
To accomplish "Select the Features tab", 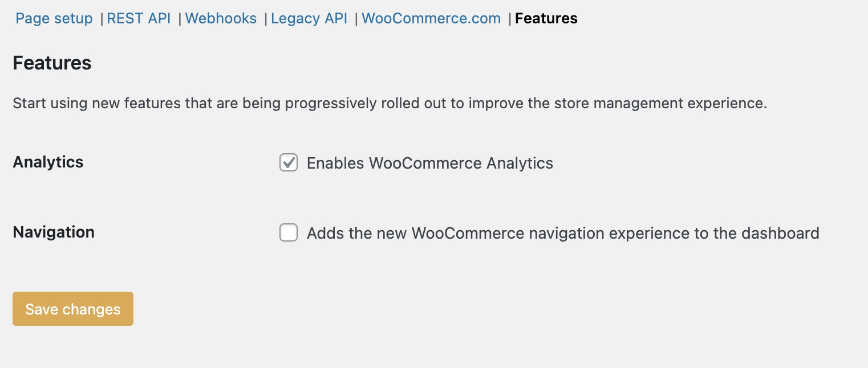I will click(x=545, y=18).
